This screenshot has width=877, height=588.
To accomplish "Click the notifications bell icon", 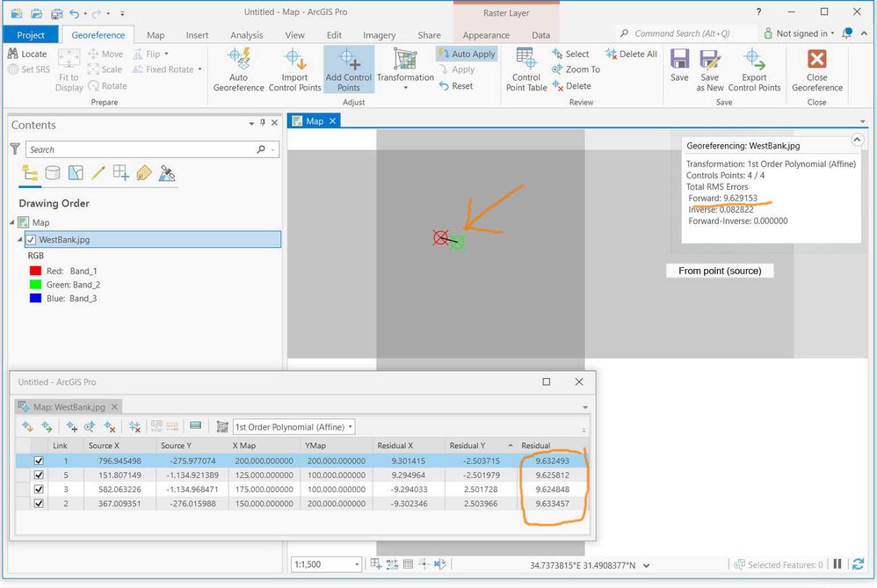I will pyautogui.click(x=847, y=33).
